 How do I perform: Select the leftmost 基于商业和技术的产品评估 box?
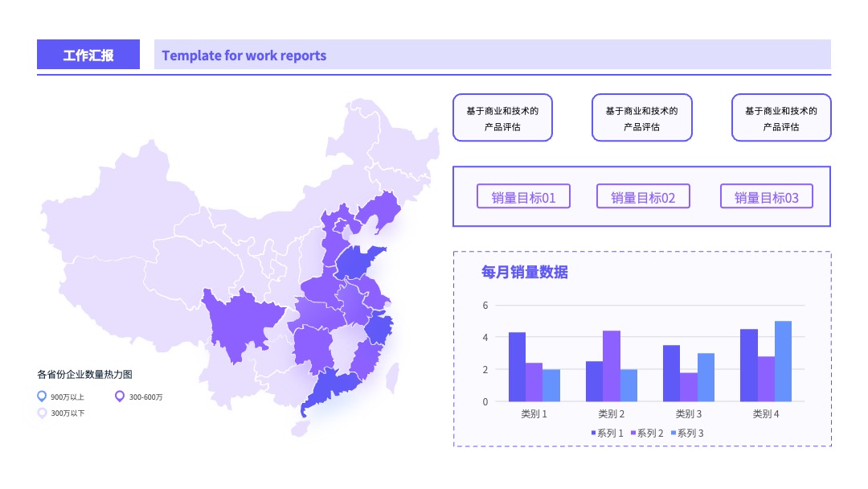(502, 118)
